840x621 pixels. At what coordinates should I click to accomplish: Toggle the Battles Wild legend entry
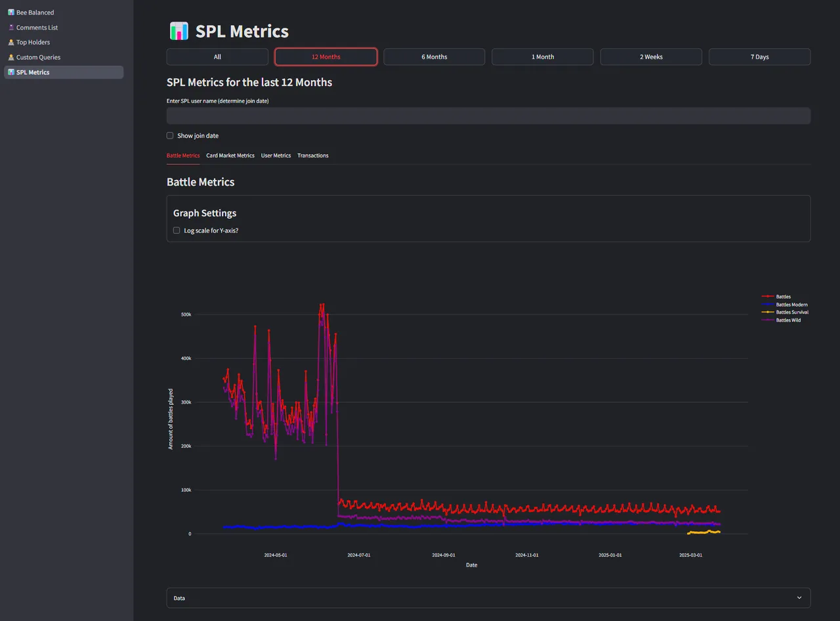click(x=782, y=320)
